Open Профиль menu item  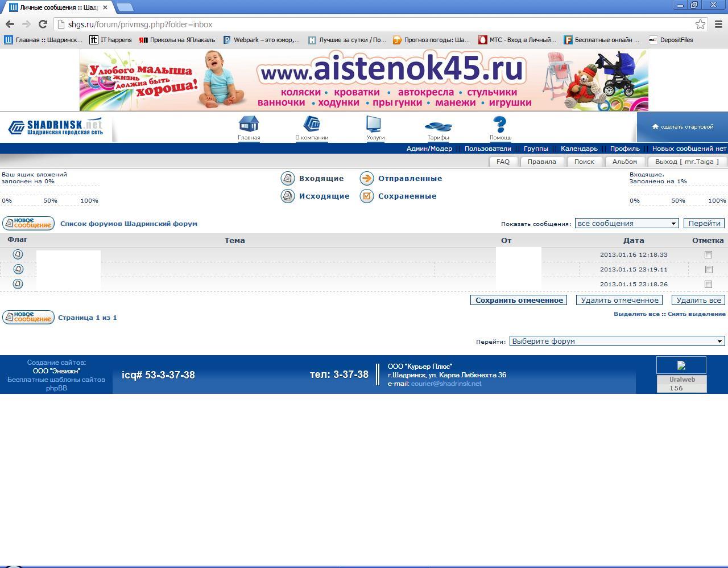[624, 149]
